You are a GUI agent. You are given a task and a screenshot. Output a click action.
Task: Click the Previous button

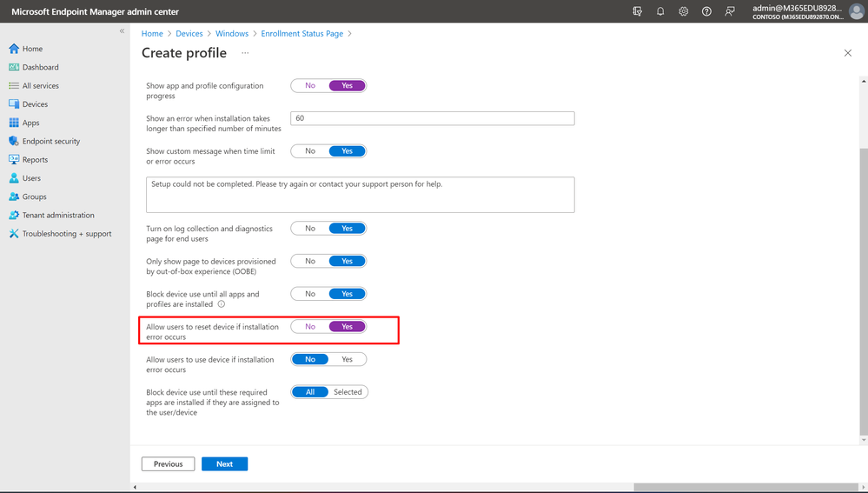[169, 463]
